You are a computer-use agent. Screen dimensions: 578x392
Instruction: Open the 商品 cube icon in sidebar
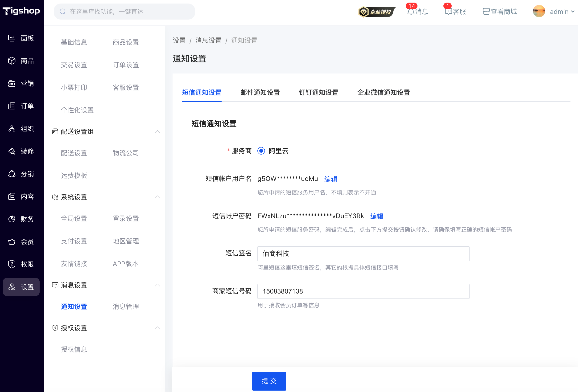pyautogui.click(x=12, y=61)
